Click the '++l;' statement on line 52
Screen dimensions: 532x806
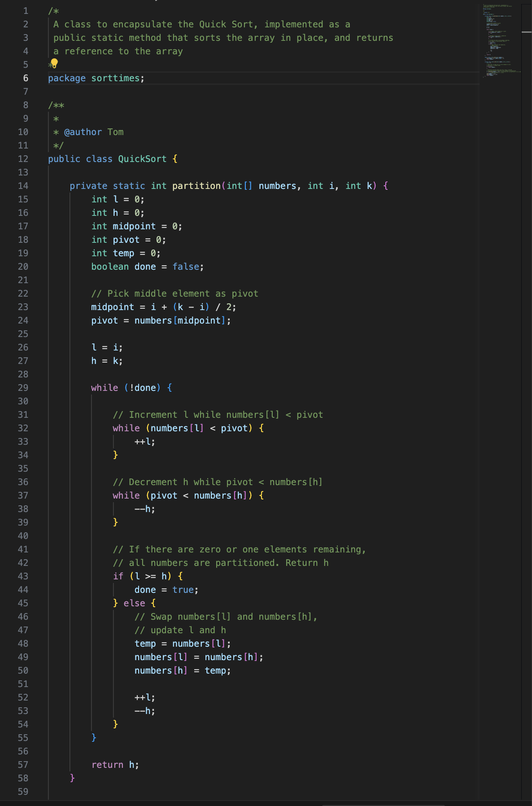coord(144,697)
